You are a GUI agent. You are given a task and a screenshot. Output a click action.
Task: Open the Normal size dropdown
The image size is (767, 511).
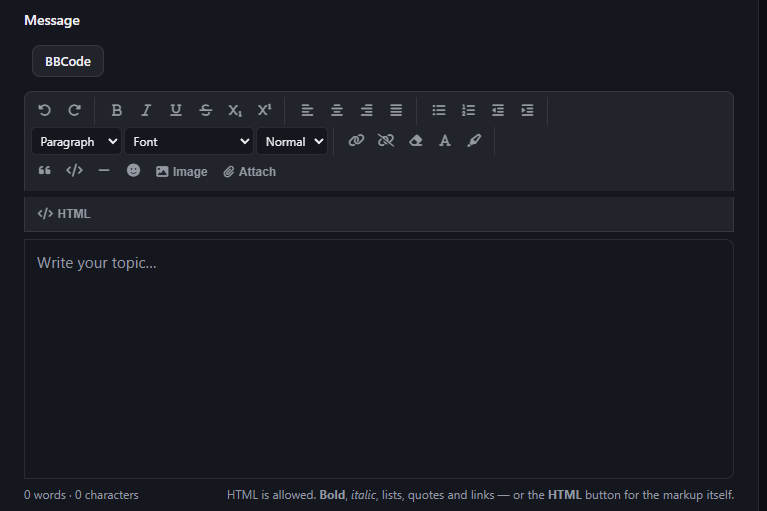pos(292,141)
